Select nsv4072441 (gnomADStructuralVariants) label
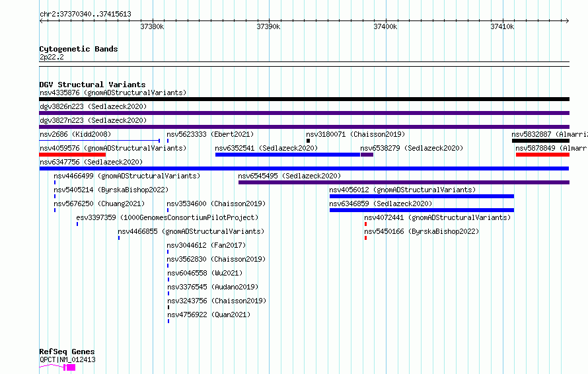 point(437,217)
